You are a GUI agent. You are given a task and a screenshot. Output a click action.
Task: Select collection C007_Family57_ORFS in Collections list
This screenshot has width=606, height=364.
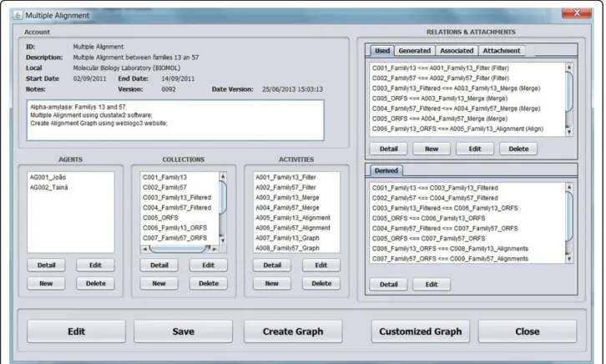coord(174,238)
